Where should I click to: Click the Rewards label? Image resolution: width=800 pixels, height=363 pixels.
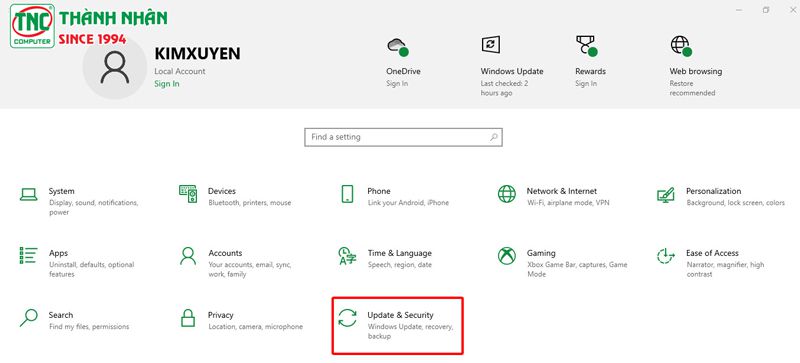590,71
